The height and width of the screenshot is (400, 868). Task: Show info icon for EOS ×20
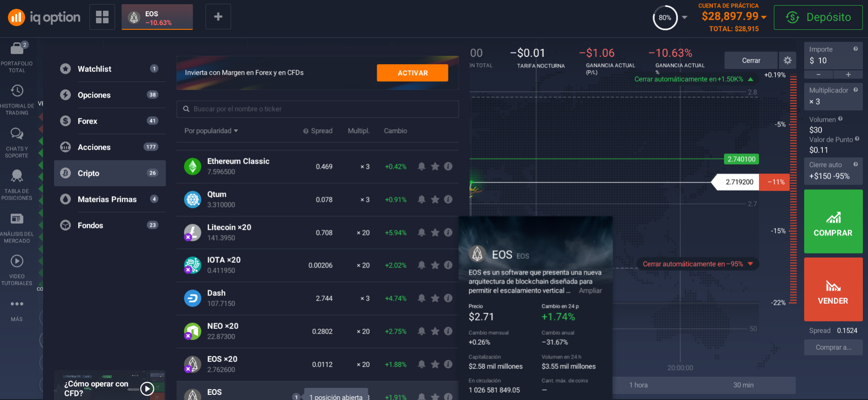click(x=448, y=364)
